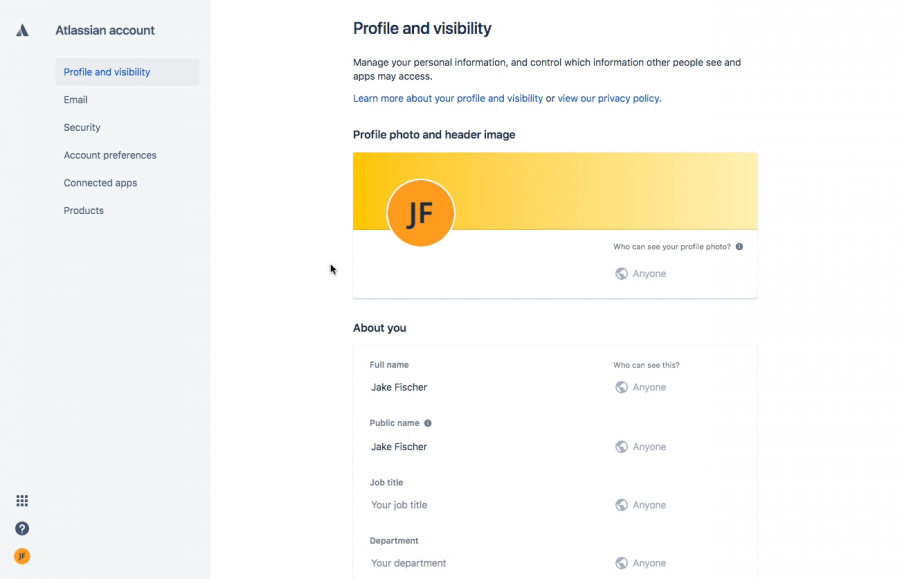Click the Atlassian logo in the sidebar
The image size is (900, 579).
(22, 30)
